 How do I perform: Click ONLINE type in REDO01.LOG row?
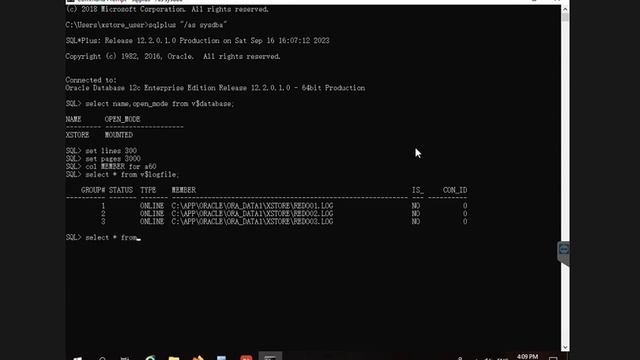pos(152,206)
